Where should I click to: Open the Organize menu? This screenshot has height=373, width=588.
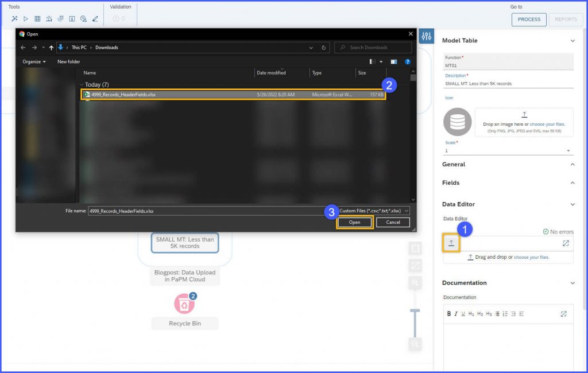click(34, 61)
